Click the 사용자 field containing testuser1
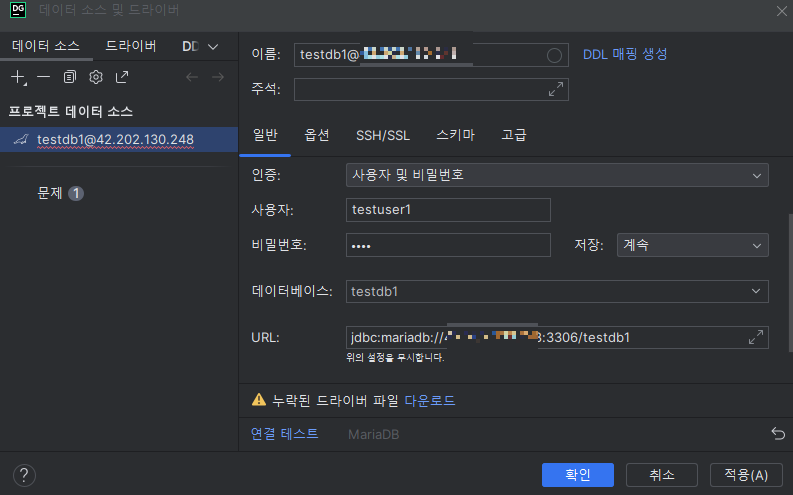Image resolution: width=793 pixels, height=495 pixels. [x=448, y=210]
